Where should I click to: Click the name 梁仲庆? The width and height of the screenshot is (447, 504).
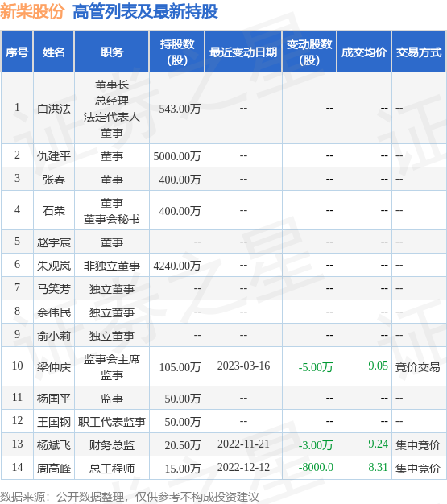[54, 367]
